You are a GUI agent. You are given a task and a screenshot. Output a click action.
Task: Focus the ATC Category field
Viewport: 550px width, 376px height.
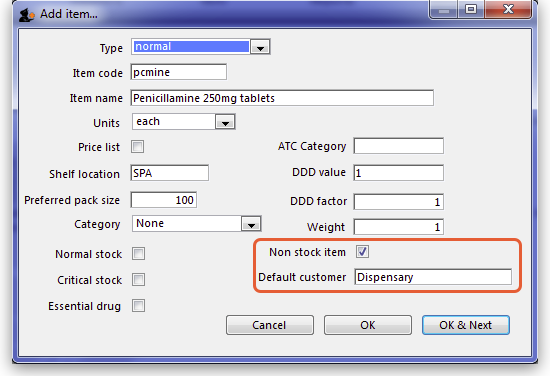398,146
